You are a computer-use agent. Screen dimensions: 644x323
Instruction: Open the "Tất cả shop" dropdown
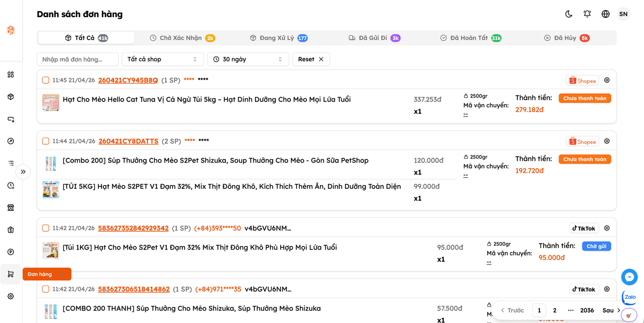[x=163, y=59]
